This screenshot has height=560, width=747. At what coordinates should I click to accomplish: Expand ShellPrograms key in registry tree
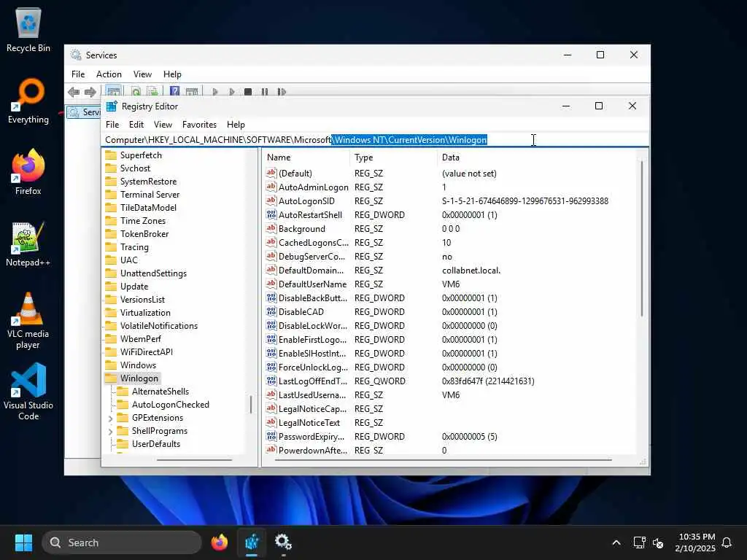tap(111, 432)
